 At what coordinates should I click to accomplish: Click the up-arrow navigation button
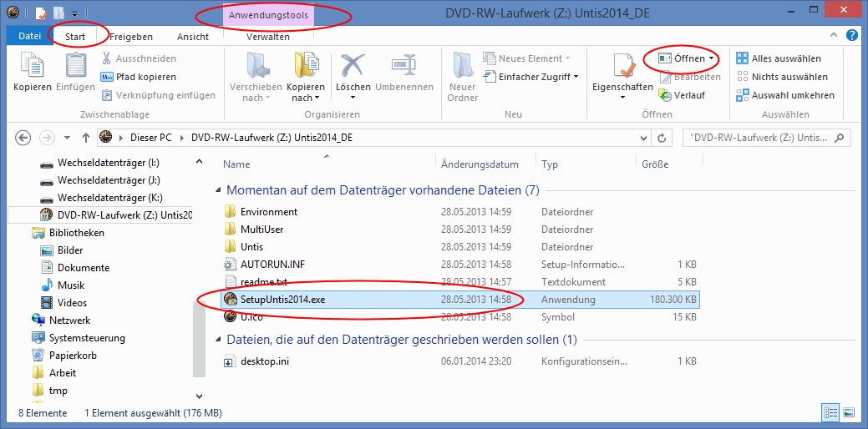pos(86,138)
